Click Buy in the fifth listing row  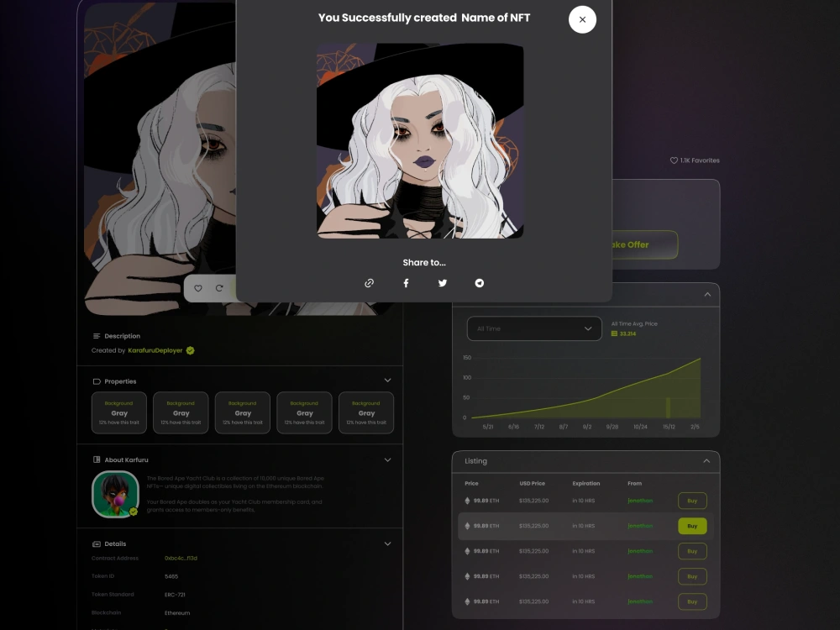point(692,601)
